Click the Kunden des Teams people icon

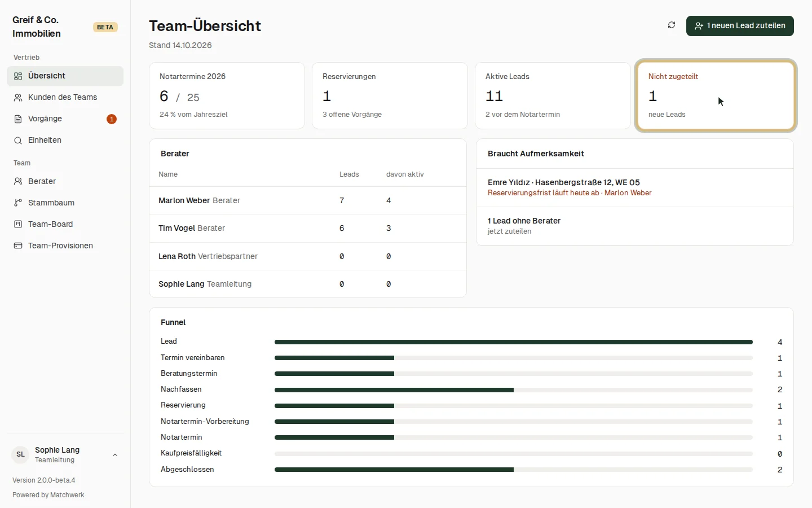point(18,98)
